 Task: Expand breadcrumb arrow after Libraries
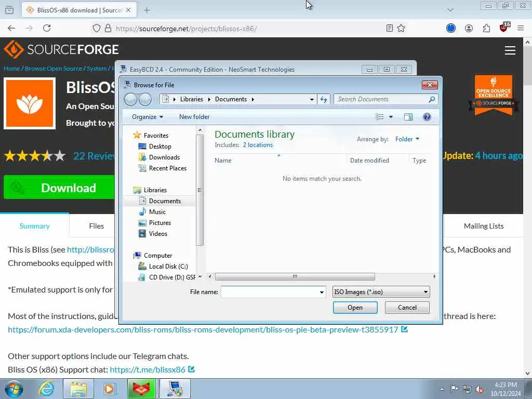[209, 99]
